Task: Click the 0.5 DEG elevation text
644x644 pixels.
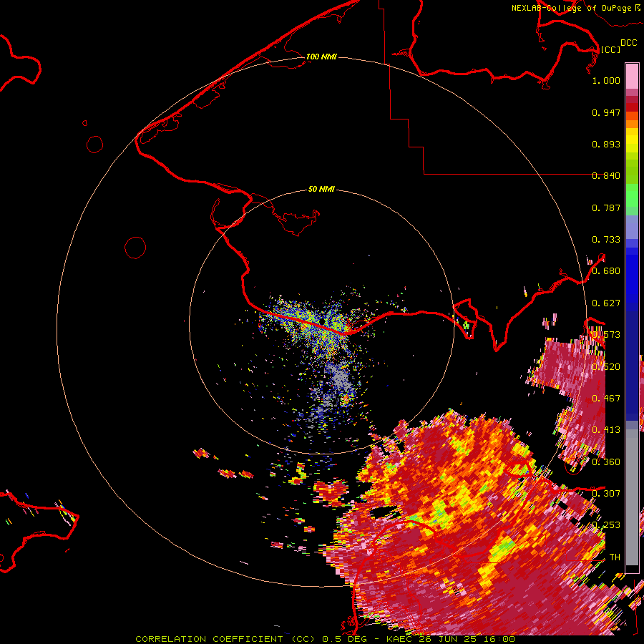Action: tap(344, 639)
